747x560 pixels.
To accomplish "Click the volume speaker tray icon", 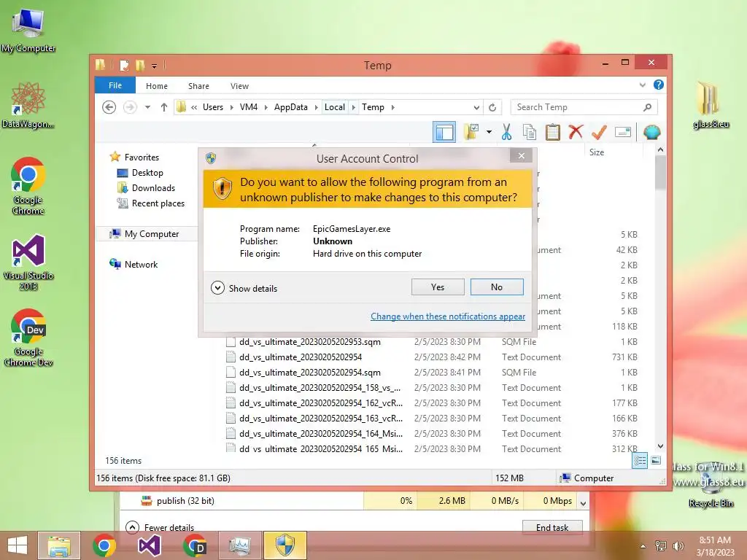I will click(x=678, y=545).
